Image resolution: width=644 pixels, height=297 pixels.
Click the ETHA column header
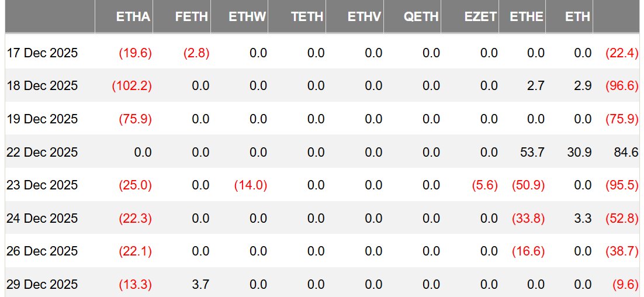point(133,16)
